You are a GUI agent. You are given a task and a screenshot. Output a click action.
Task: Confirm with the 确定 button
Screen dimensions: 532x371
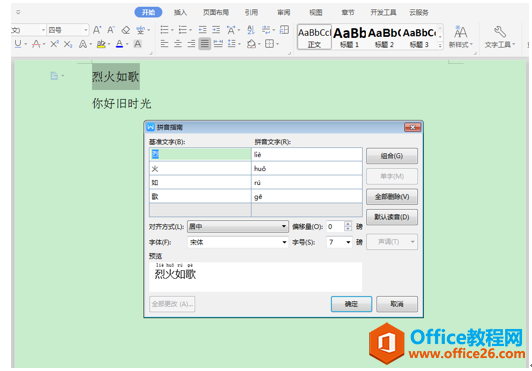click(x=352, y=304)
